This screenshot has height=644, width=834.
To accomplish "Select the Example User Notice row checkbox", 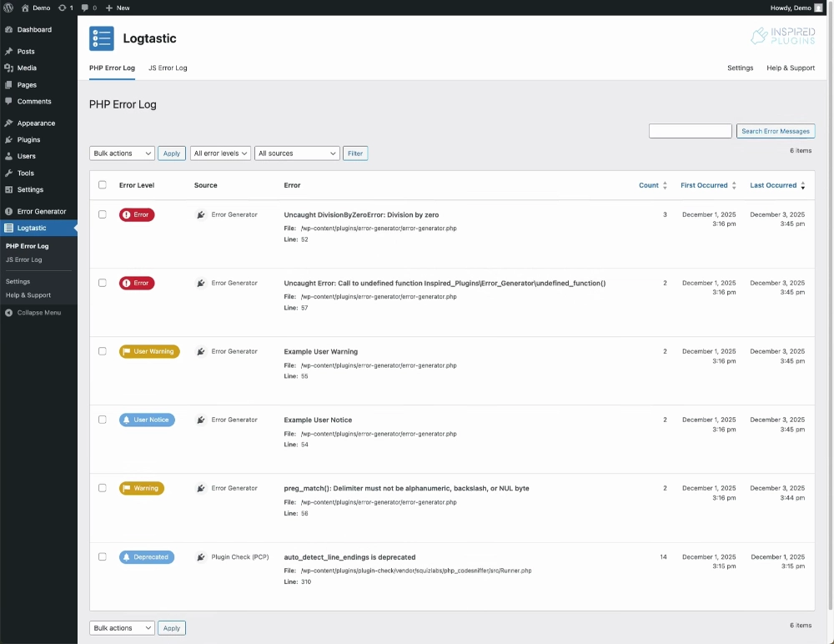I will point(102,420).
